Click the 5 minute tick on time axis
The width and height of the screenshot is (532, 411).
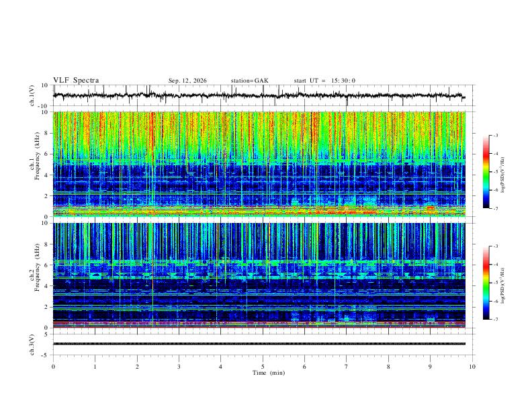263,367
